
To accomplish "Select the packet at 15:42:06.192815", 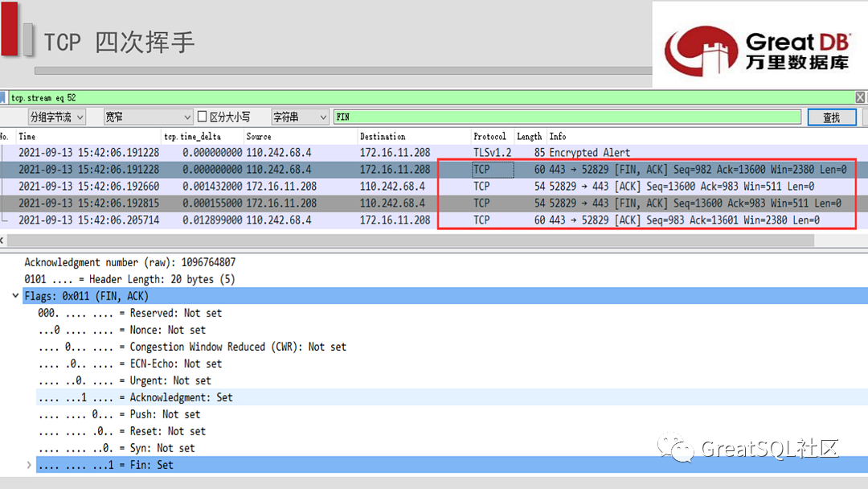I will tap(434, 203).
